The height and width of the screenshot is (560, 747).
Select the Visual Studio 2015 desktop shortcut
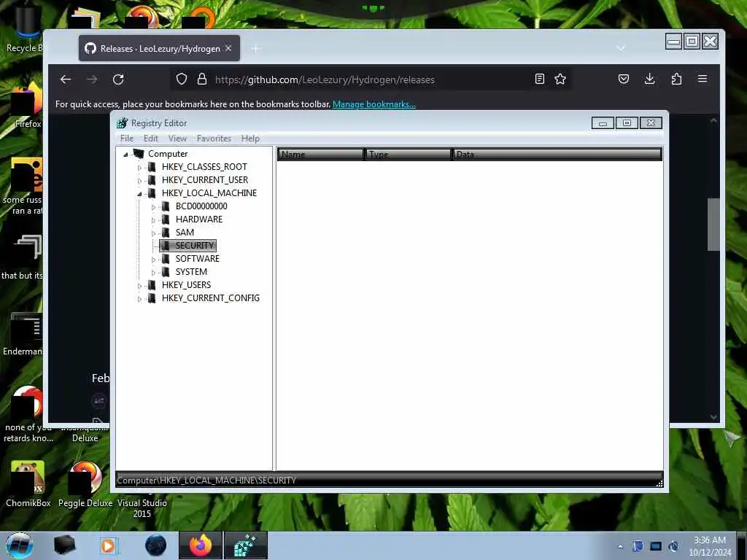tap(142, 508)
